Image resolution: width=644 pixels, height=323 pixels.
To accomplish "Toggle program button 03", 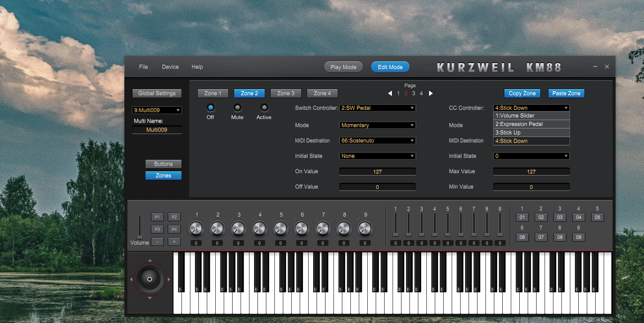I will point(560,217).
